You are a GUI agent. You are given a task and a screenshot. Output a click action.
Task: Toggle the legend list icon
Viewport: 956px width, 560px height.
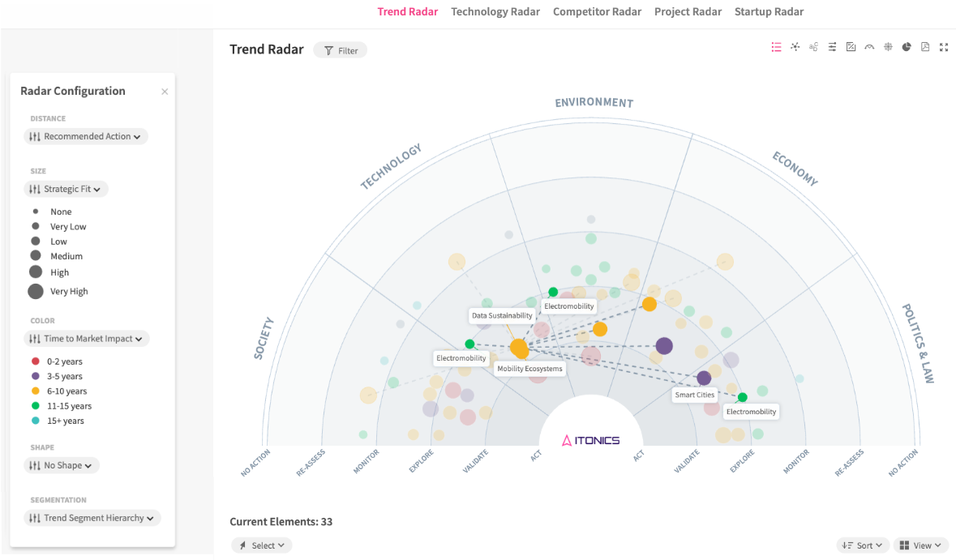[776, 47]
